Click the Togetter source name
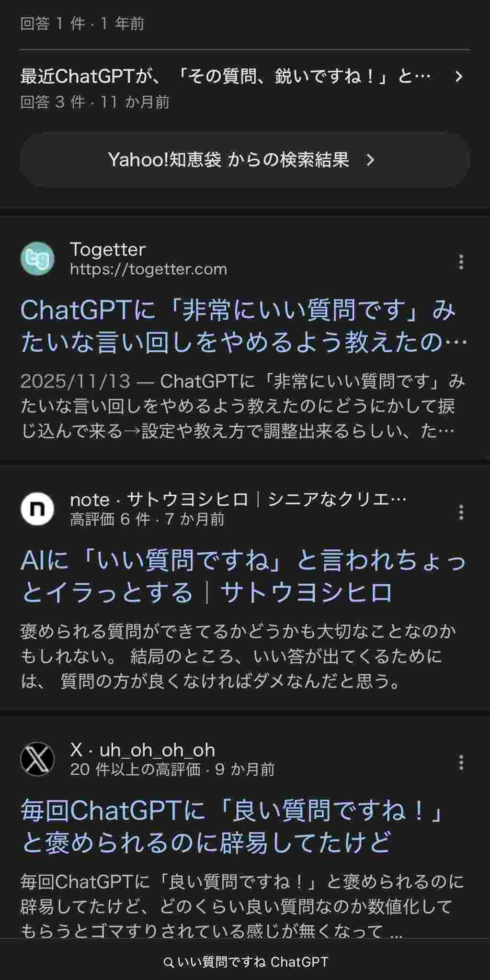490x980 pixels. tap(108, 249)
